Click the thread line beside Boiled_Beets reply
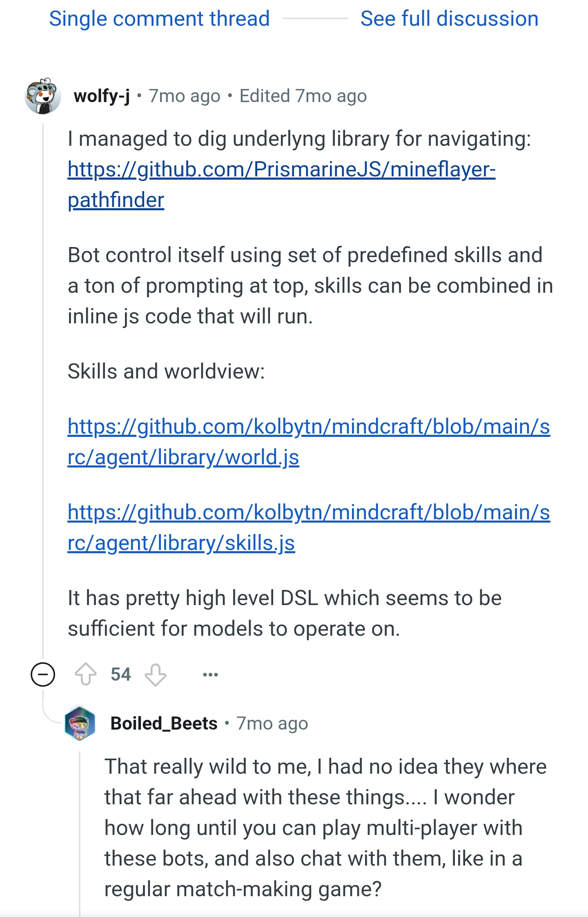This screenshot has height=917, width=588. click(x=80, y=833)
